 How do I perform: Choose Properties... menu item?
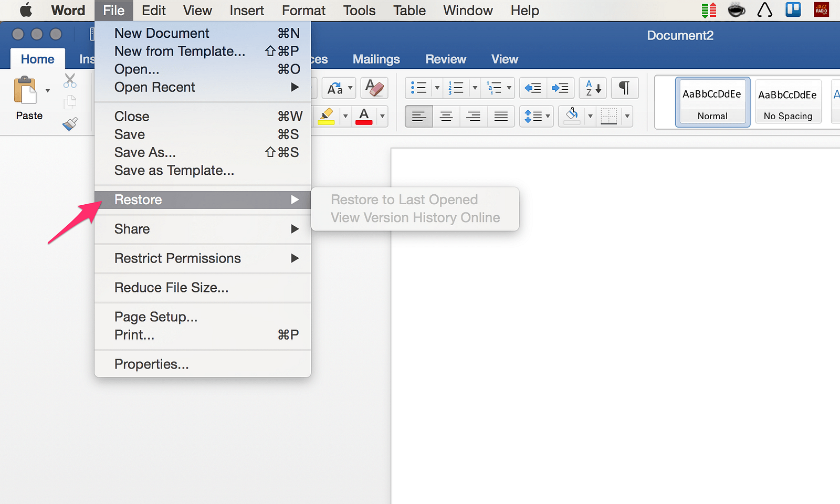pyautogui.click(x=203, y=364)
